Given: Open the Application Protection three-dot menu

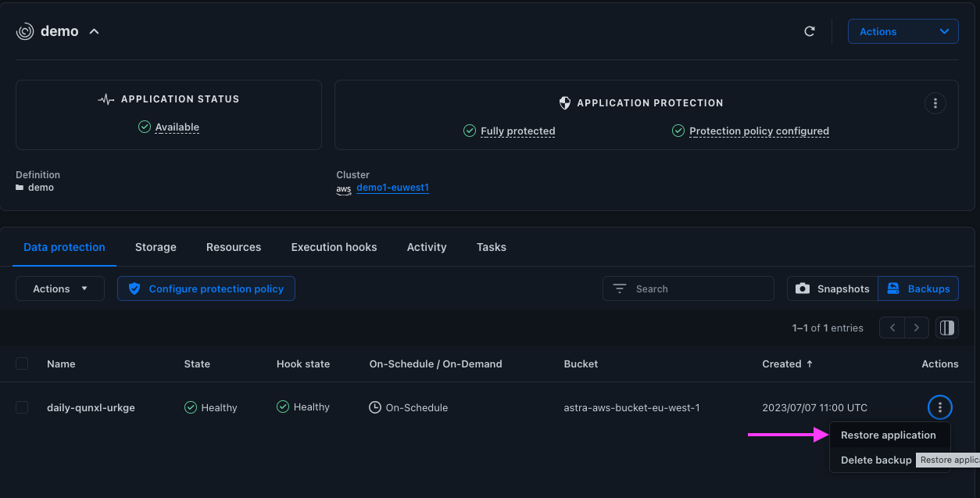Looking at the screenshot, I should [x=935, y=103].
